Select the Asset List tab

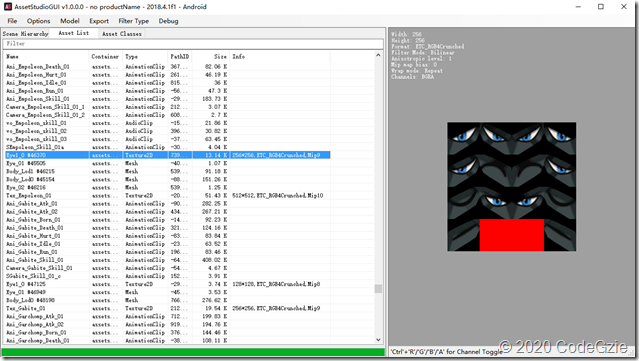[x=74, y=33]
